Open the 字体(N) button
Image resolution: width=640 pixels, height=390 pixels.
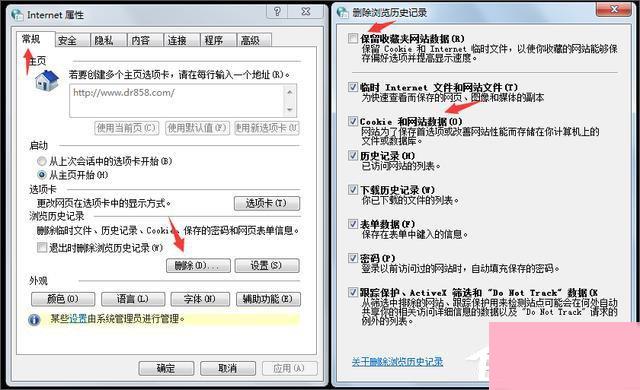[200, 299]
